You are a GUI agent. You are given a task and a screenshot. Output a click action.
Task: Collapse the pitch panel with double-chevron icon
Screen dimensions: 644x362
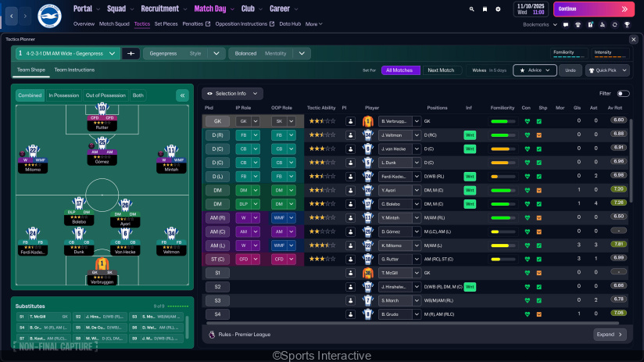tap(182, 95)
